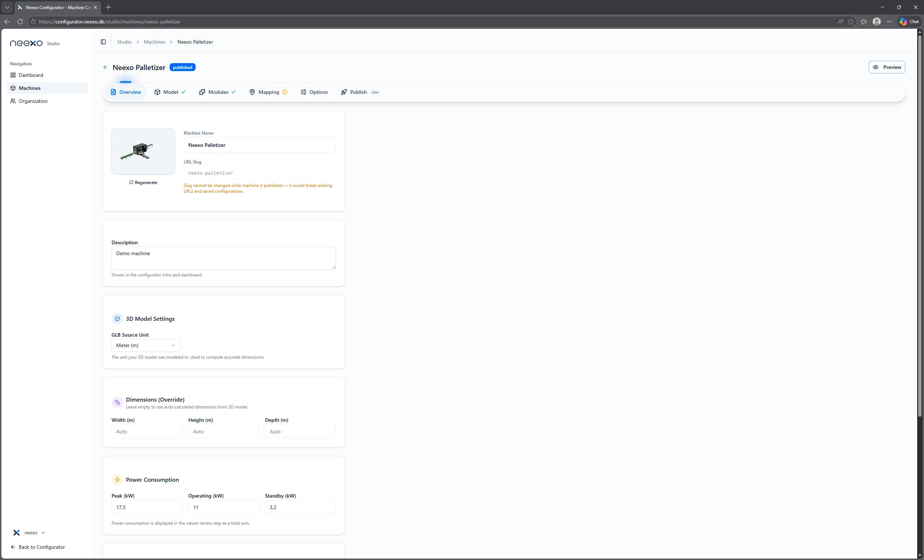Click the neexo logo in sidebar
This screenshot has width=924, height=560.
(26, 44)
